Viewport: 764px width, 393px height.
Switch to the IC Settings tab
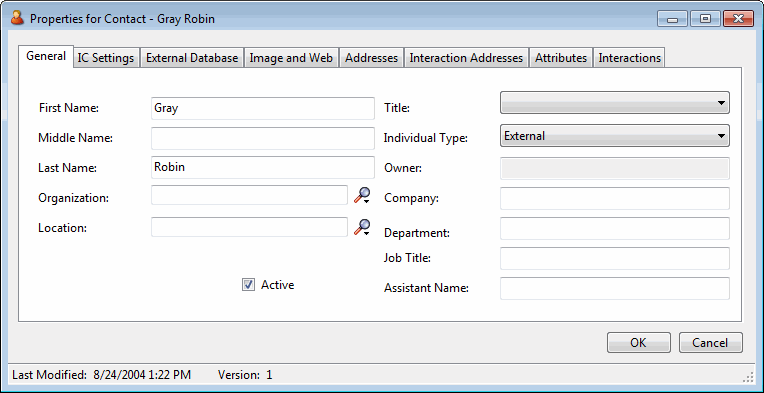pyautogui.click(x=106, y=58)
